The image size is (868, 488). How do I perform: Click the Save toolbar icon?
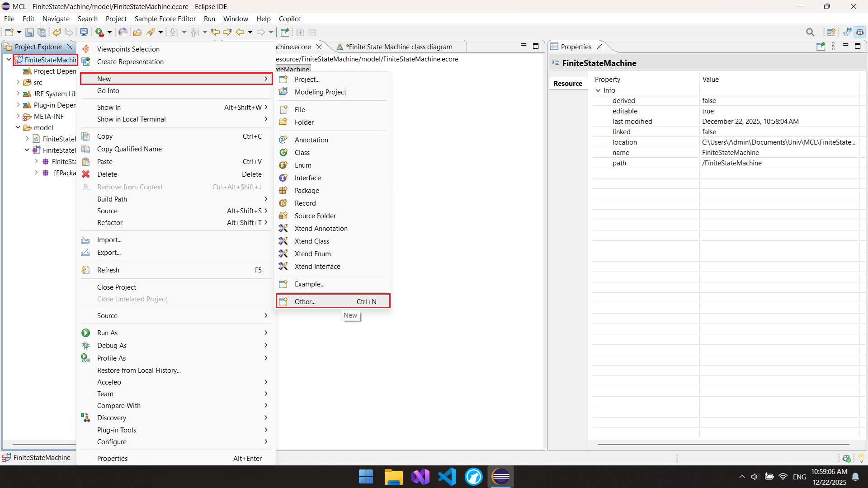pos(29,32)
